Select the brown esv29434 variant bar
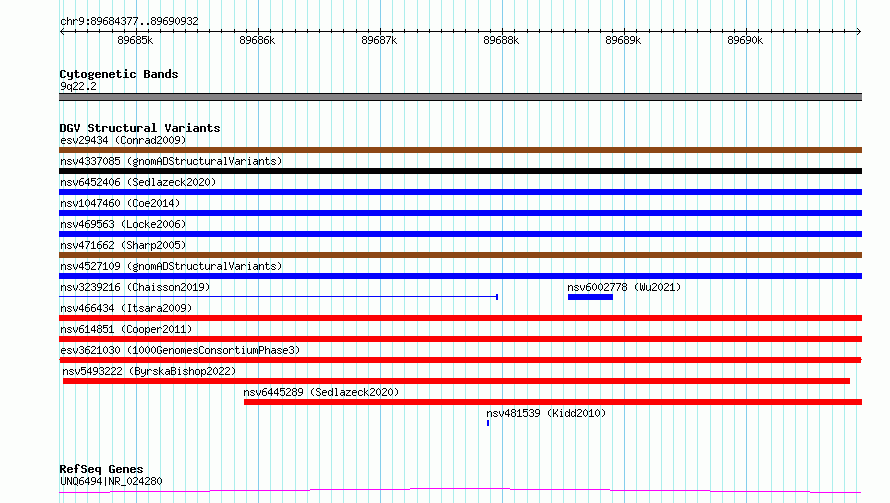 [x=460, y=150]
